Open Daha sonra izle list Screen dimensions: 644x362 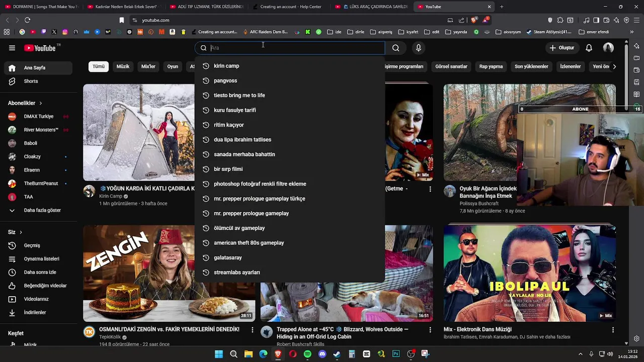pos(38,273)
